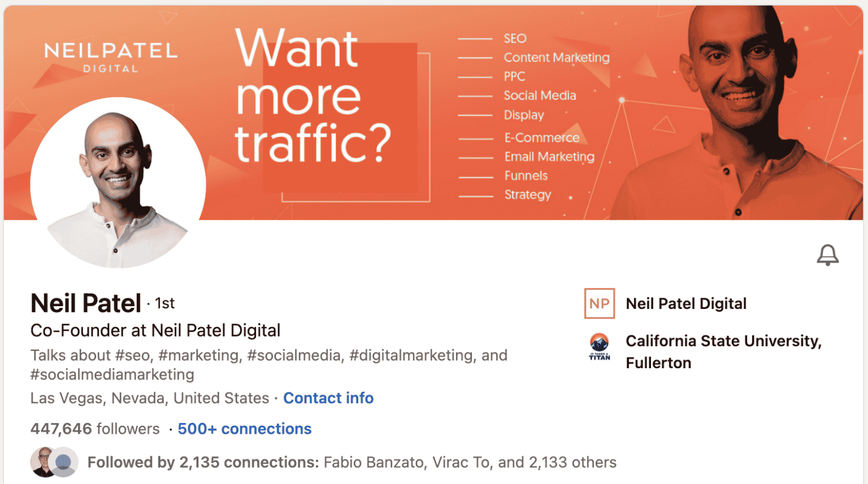868x484 pixels.
Task: Click the NEILPATEL DIGITAL logo on the banner
Action: [111, 56]
